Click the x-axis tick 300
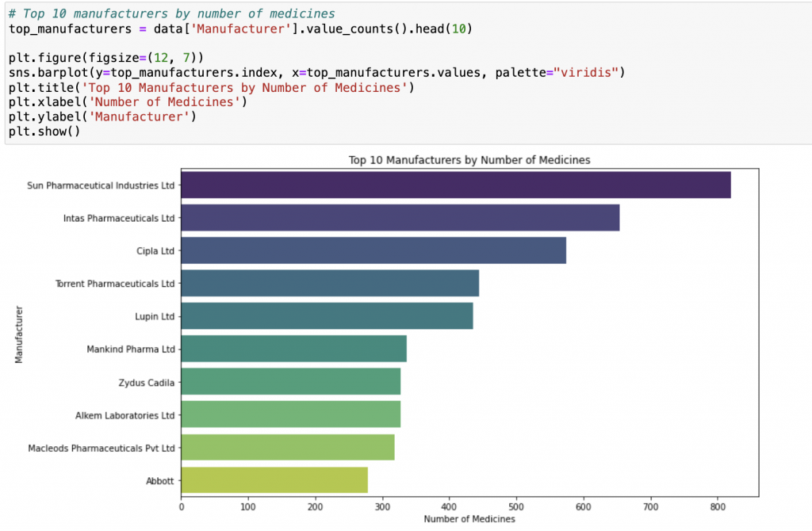This screenshot has height=531, width=812. pos(382,507)
